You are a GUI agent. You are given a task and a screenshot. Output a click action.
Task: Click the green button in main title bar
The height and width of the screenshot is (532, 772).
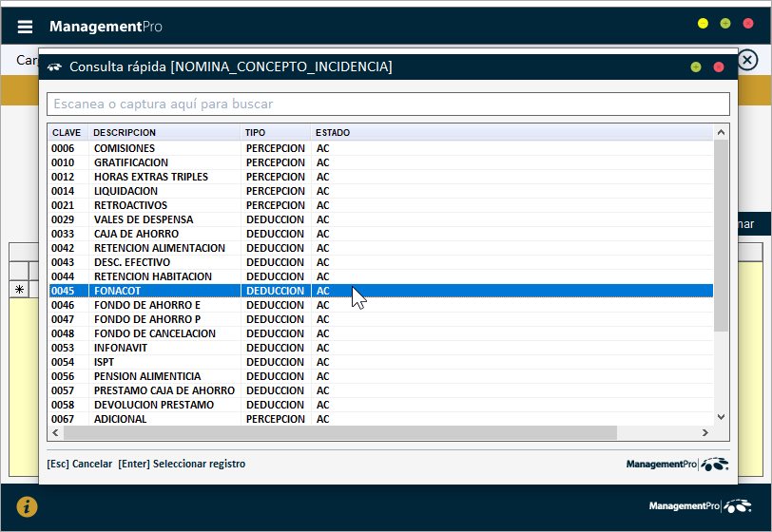tap(725, 23)
